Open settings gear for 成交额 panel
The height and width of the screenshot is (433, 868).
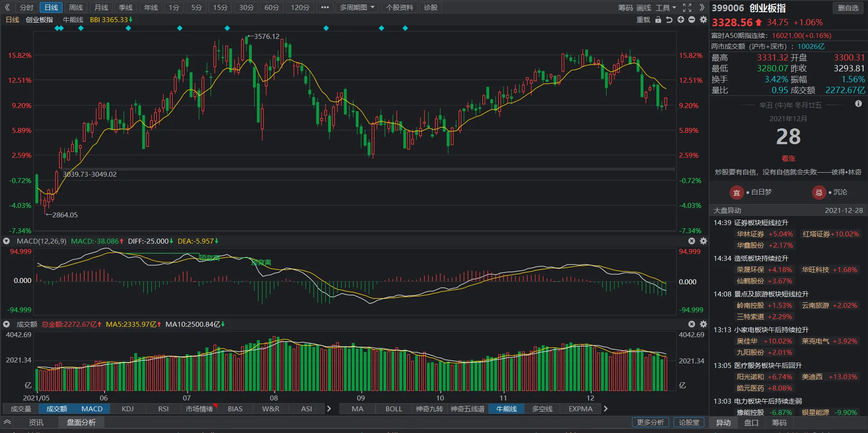(703, 325)
